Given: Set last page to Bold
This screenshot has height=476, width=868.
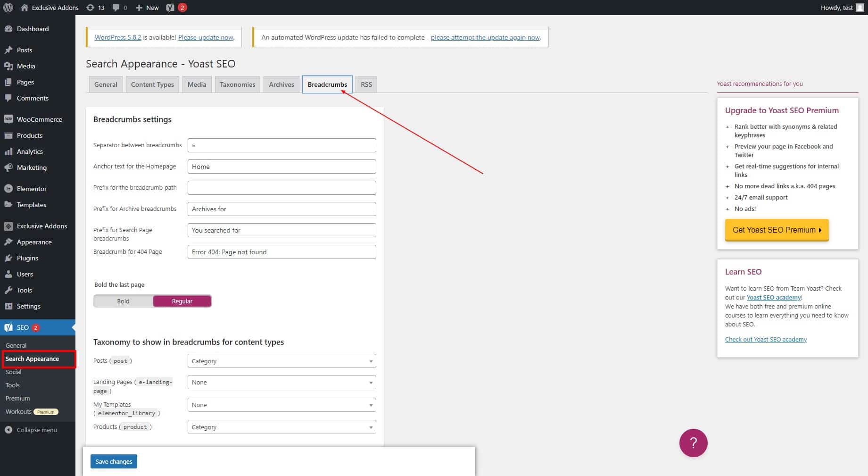Looking at the screenshot, I should (x=123, y=301).
